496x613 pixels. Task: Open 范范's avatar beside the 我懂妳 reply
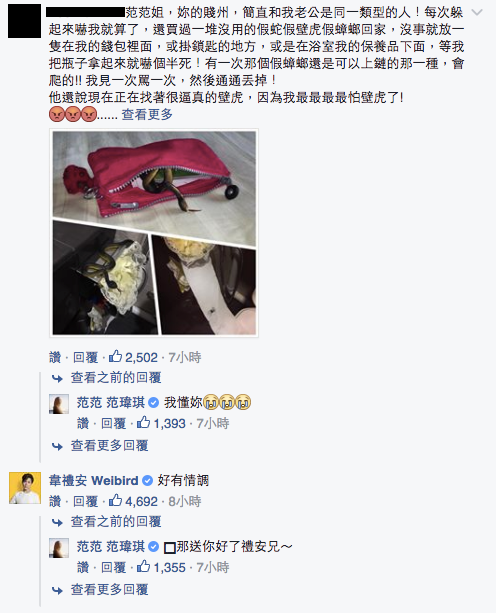click(x=59, y=404)
